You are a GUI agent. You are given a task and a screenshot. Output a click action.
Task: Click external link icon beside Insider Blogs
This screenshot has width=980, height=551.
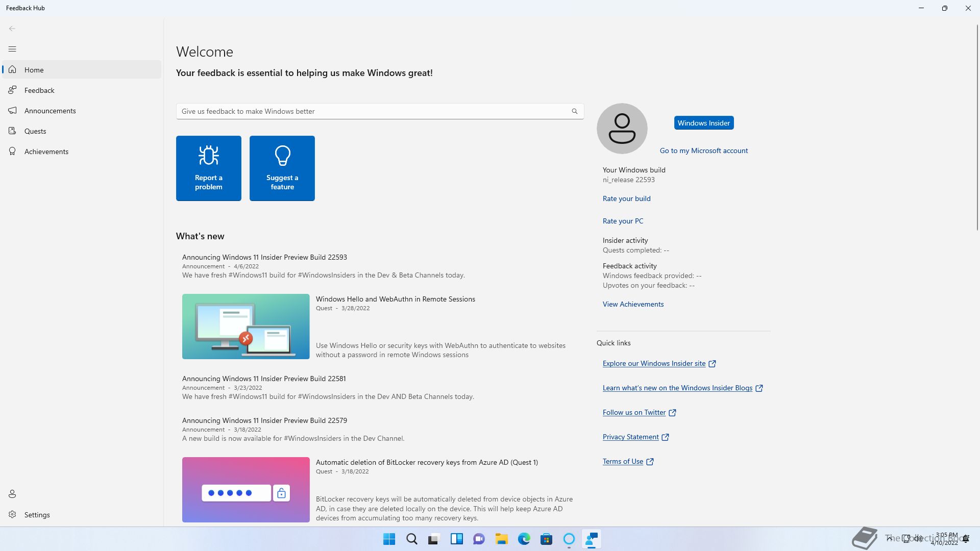click(x=759, y=388)
